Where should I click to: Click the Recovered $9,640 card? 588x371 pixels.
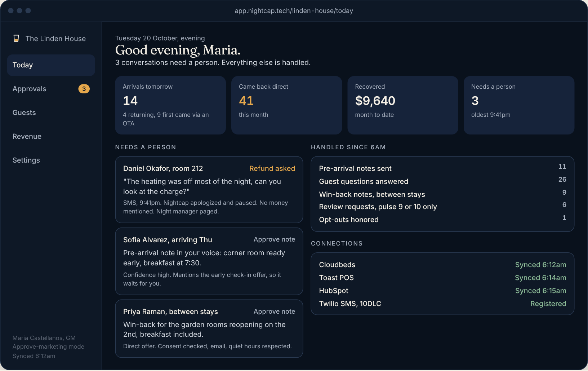(x=403, y=105)
